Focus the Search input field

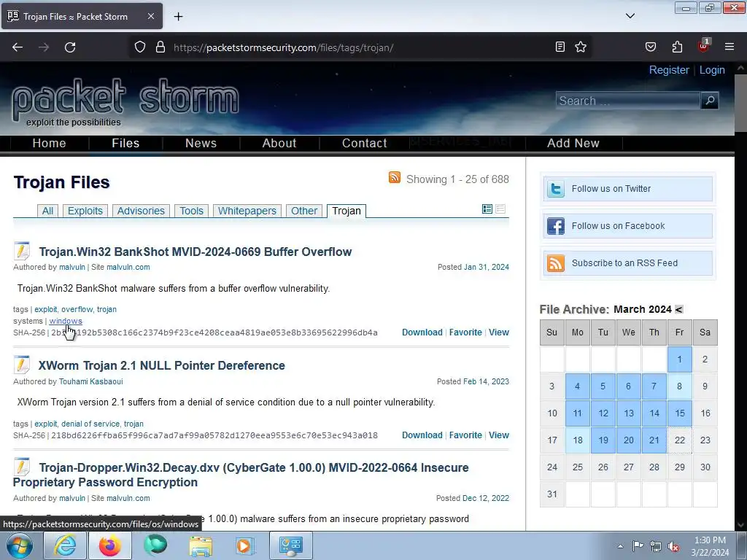pos(628,101)
